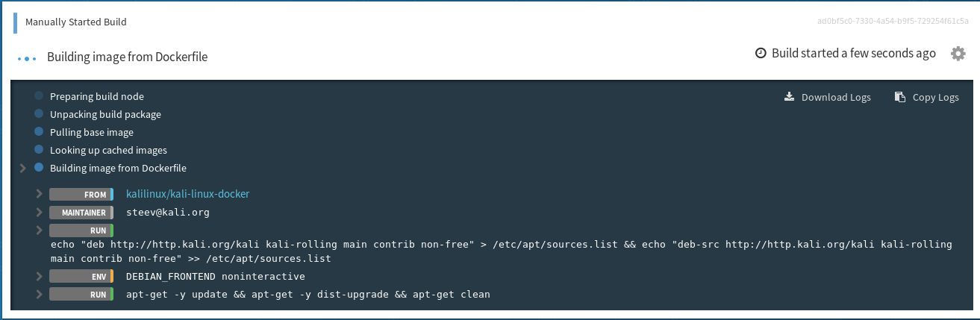Open the build settings gear icon
This screenshot has height=320, width=980.
pyautogui.click(x=958, y=54)
